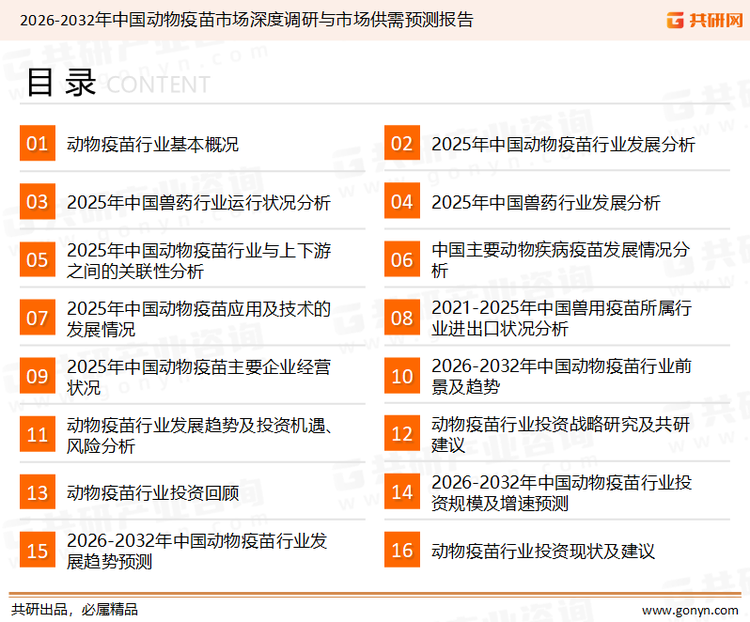Click the orange 08 number box
Image resolution: width=750 pixels, height=622 pixels.
[402, 318]
